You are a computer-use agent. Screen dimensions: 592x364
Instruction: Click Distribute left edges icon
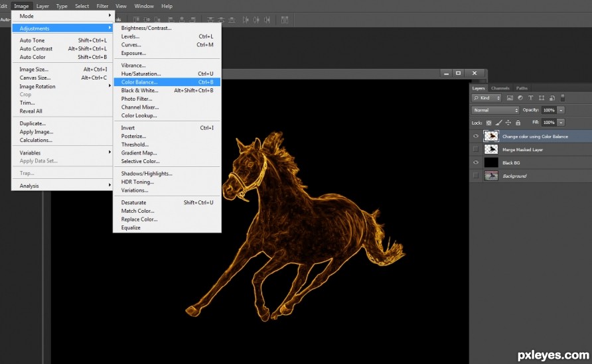(246, 20)
